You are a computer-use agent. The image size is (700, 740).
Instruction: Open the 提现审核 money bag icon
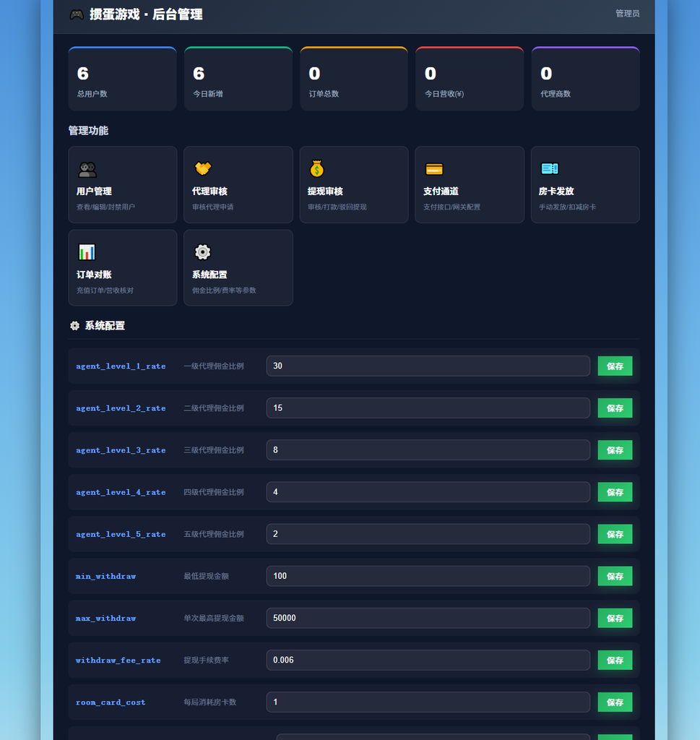tap(317, 168)
